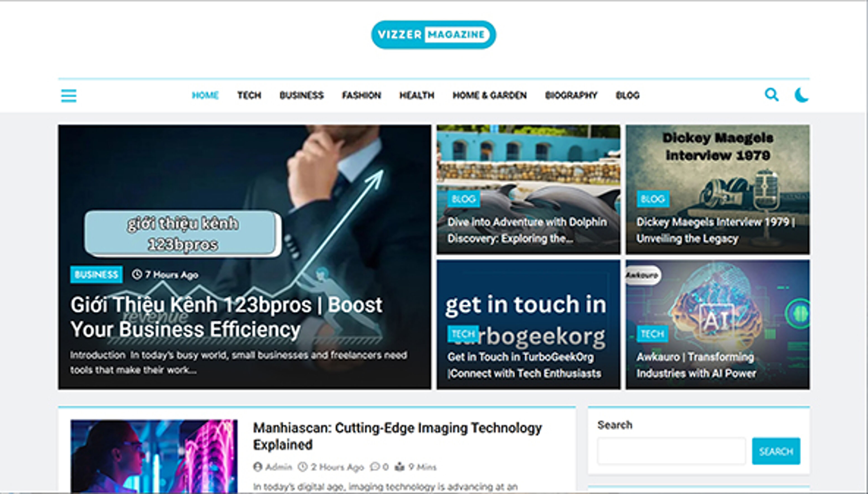The width and height of the screenshot is (868, 494).
Task: Click the Business tag on featured post
Action: 96,275
